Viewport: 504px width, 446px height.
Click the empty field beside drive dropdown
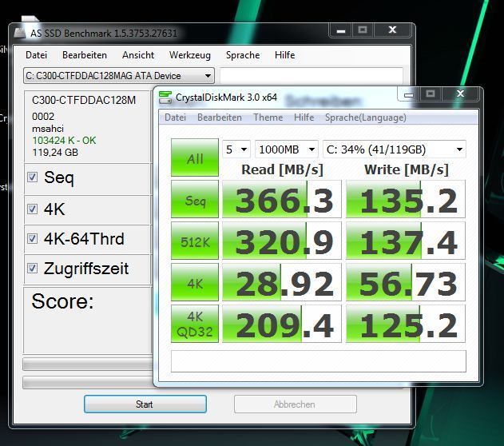[x=312, y=75]
